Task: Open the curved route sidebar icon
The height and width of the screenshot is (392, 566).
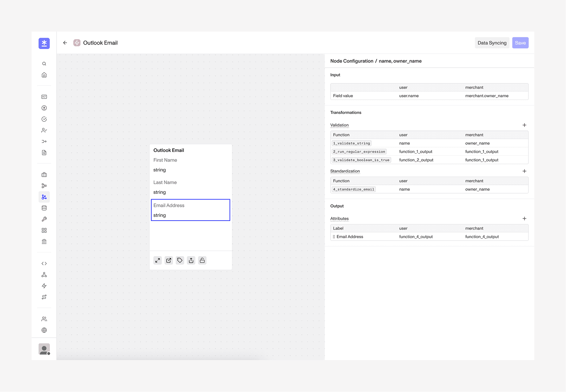Action: pyautogui.click(x=44, y=297)
